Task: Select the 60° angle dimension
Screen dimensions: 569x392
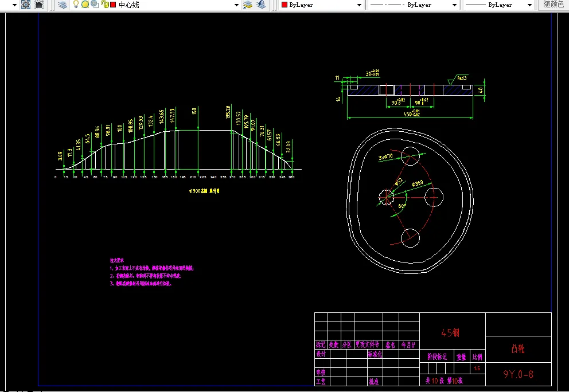Action: coord(402,206)
